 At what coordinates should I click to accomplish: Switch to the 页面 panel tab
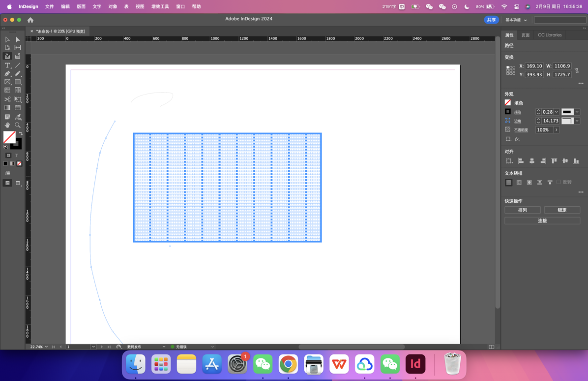point(526,35)
